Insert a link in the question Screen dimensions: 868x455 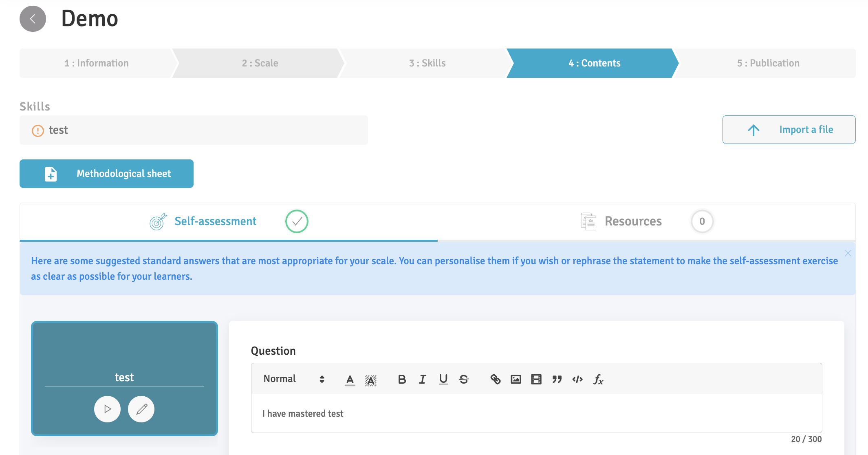pyautogui.click(x=495, y=379)
